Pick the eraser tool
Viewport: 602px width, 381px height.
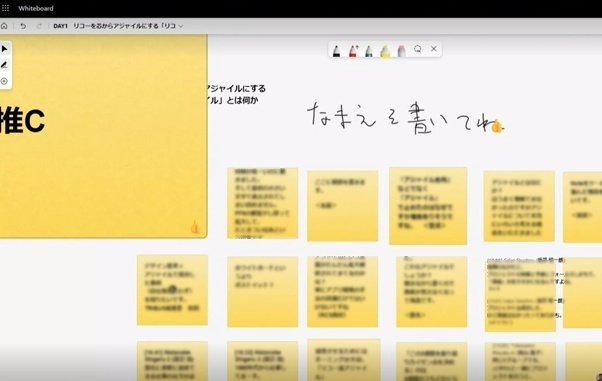click(x=401, y=51)
